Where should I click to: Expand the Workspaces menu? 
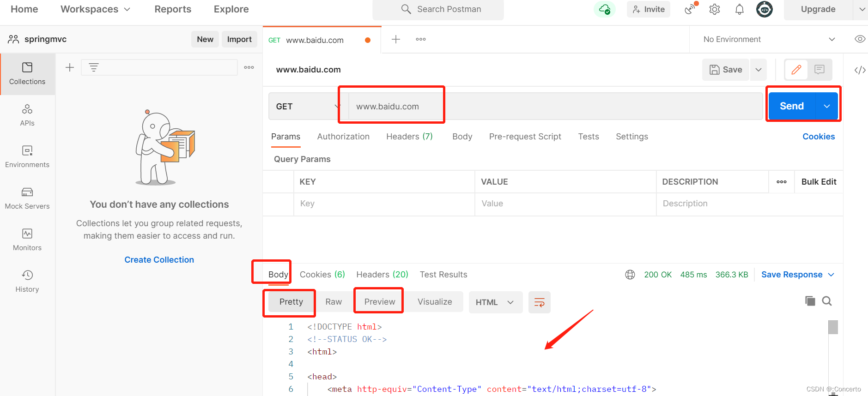coord(95,9)
